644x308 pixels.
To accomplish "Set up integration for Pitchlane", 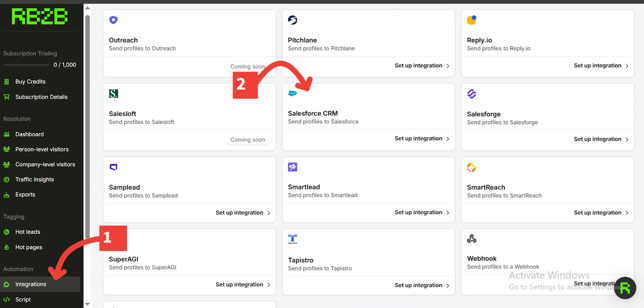I will point(422,66).
